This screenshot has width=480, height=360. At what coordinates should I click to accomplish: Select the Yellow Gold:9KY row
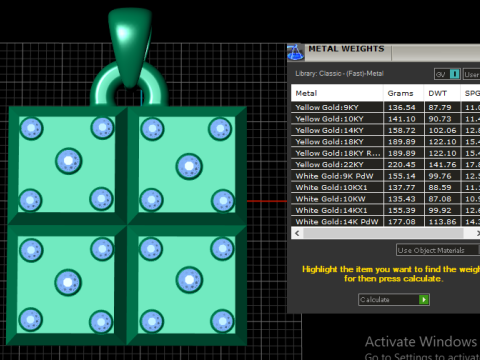pos(385,107)
